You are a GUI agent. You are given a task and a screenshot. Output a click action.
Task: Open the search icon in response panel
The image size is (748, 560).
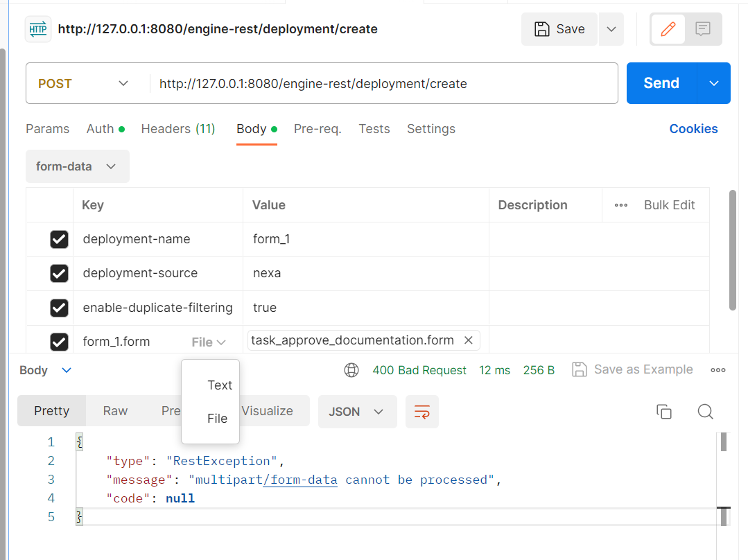(705, 412)
